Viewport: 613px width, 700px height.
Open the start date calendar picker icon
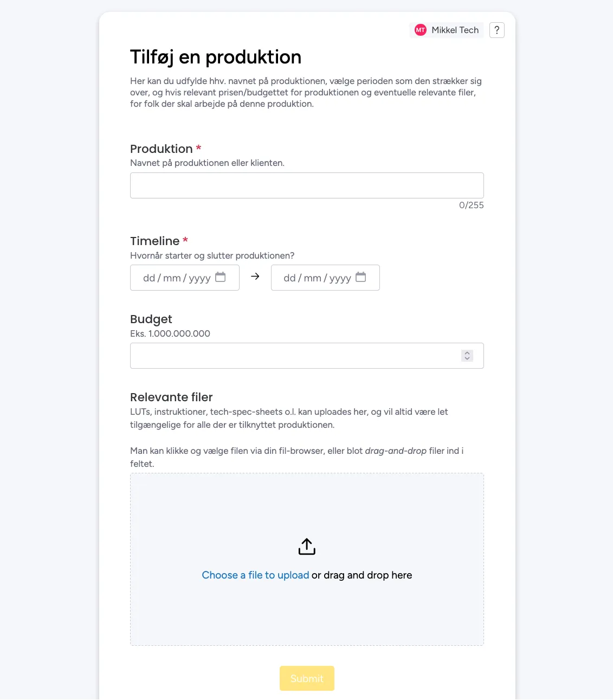pyautogui.click(x=221, y=277)
